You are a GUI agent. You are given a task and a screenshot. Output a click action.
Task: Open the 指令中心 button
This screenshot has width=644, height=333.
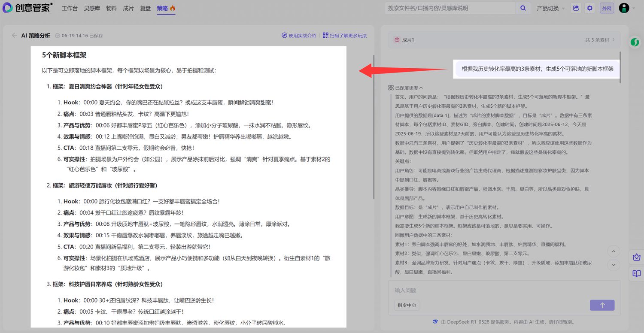pyautogui.click(x=407, y=305)
